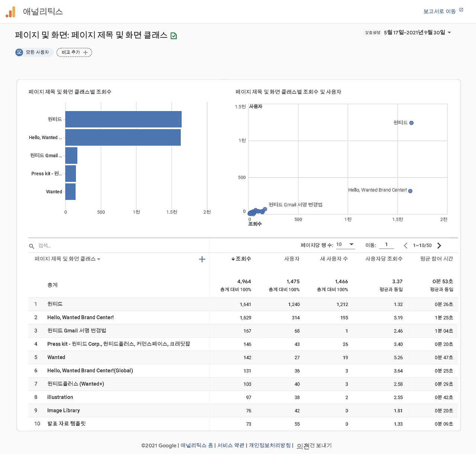Image resolution: width=476 pixels, height=454 pixels.
Task: Click the 발표 자료 템플릿 table row
Action: (243, 424)
